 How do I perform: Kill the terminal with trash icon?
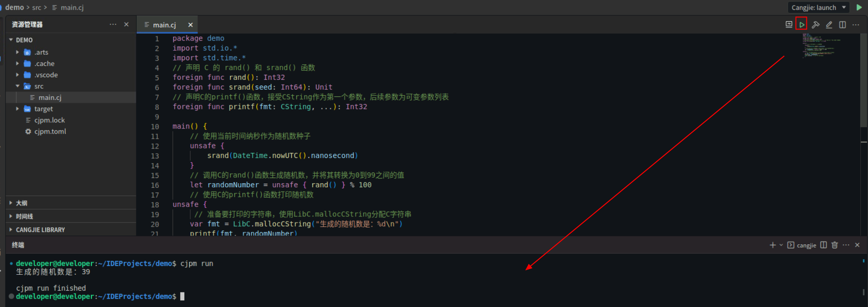[x=835, y=245]
